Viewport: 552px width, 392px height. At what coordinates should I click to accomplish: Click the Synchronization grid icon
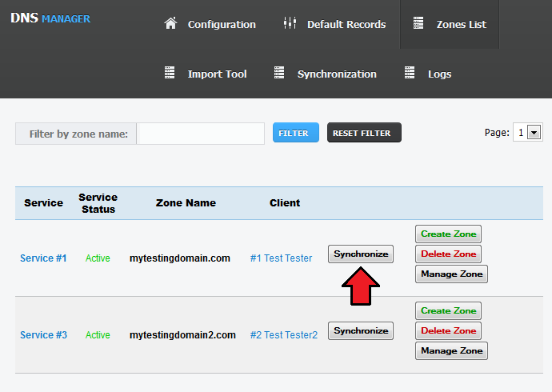click(x=279, y=73)
